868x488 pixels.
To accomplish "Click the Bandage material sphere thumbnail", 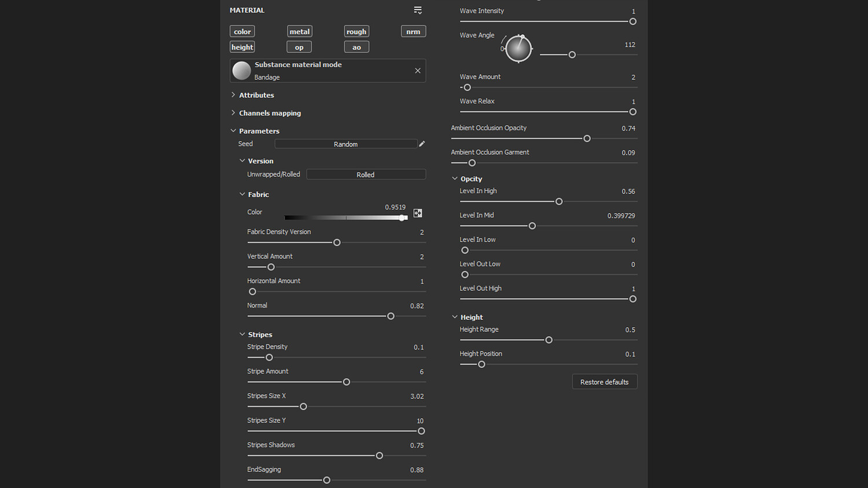I will point(241,71).
